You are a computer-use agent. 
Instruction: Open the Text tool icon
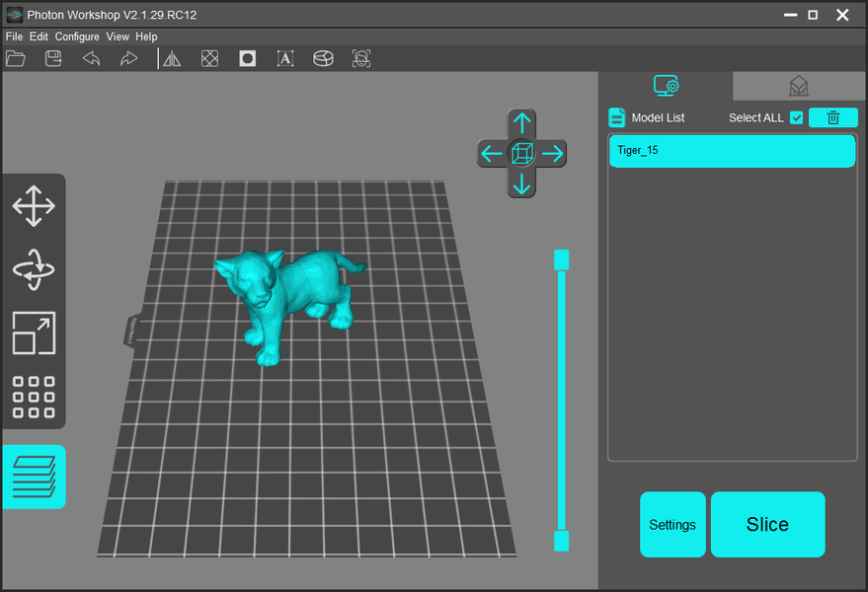pos(285,58)
